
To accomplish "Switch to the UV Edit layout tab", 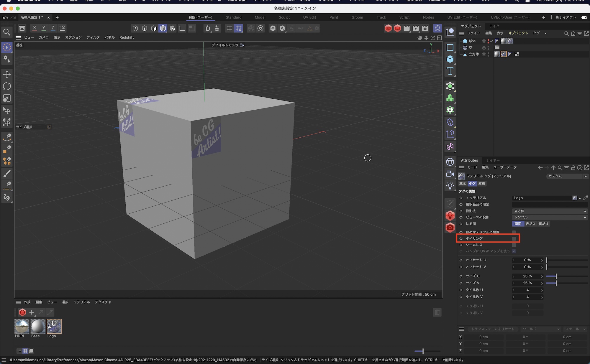I will point(309,17).
